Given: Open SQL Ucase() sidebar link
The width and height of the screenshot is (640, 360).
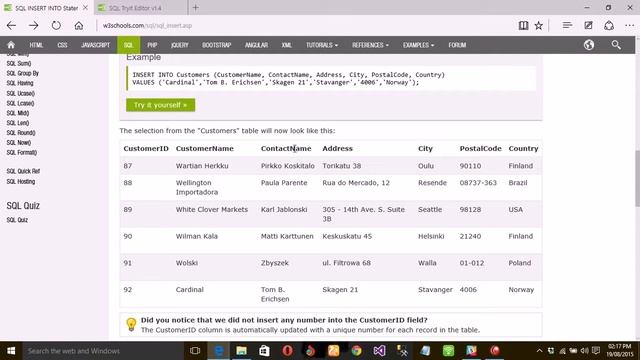Looking at the screenshot, I should click(20, 93).
